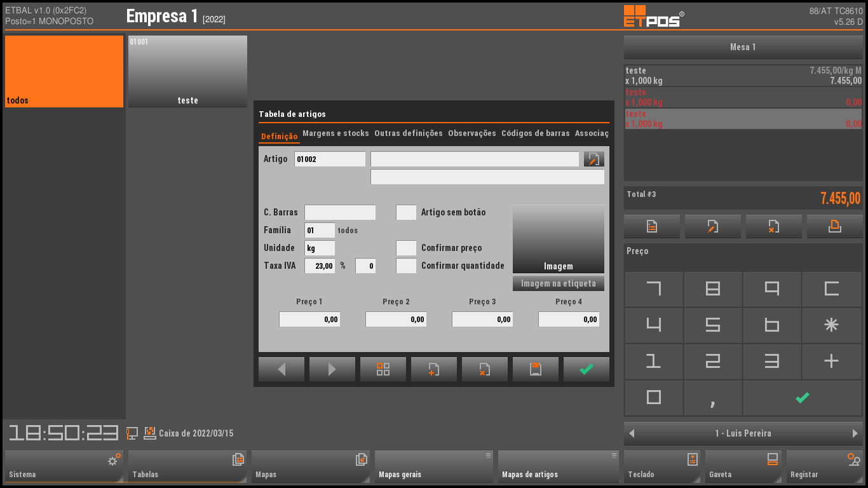868x488 pixels.
Task: Click the delete article icon in the dialog toolbar
Action: click(484, 369)
